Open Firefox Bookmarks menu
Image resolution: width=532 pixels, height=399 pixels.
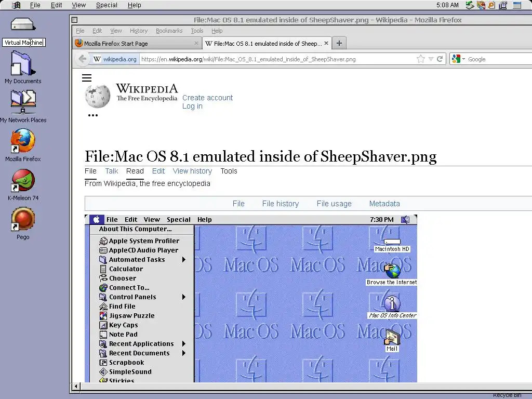pyautogui.click(x=169, y=31)
